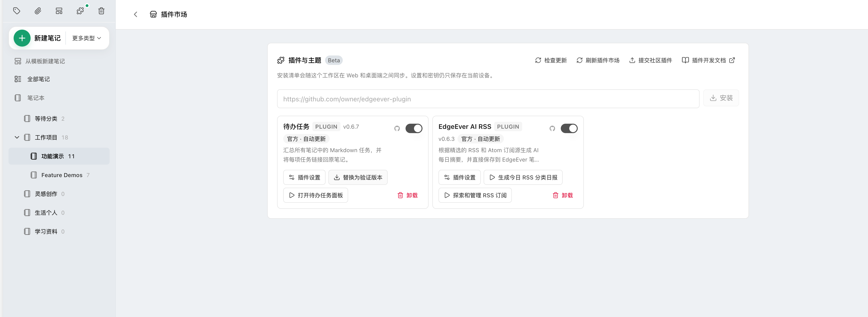Open GitHub link icon for 待办任务 plugin
This screenshot has height=317, width=868.
click(397, 128)
